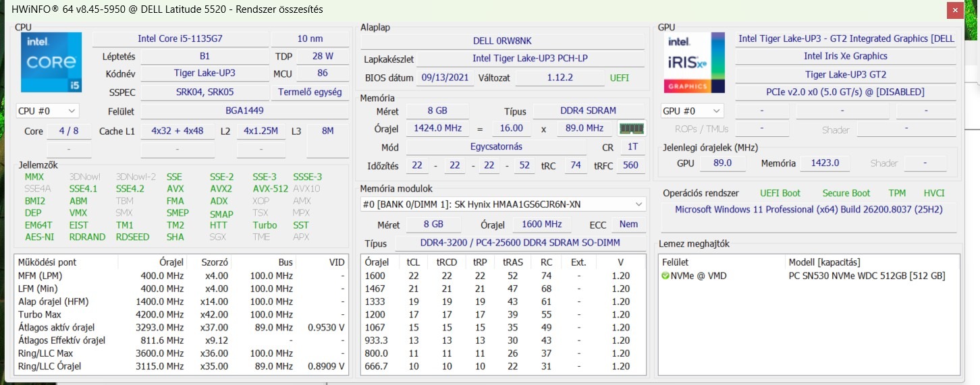Click the Órajel column header in module table
Image resolution: width=980 pixels, height=385 pixels.
click(377, 262)
